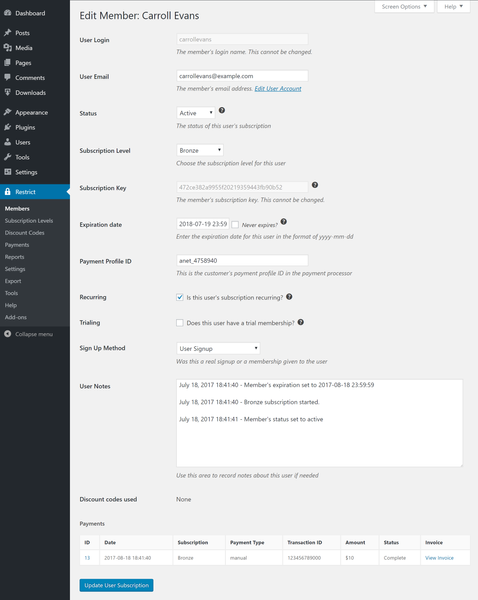
Task: Open payment ID 13 link
Action: (87, 558)
